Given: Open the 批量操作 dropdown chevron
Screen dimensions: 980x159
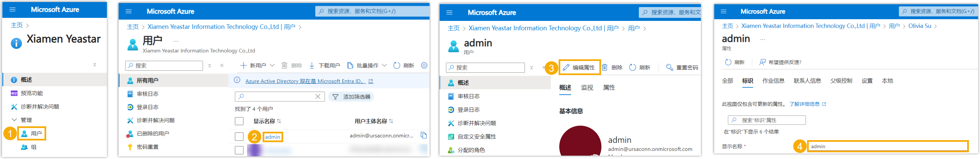Looking at the screenshot, I should [x=384, y=65].
